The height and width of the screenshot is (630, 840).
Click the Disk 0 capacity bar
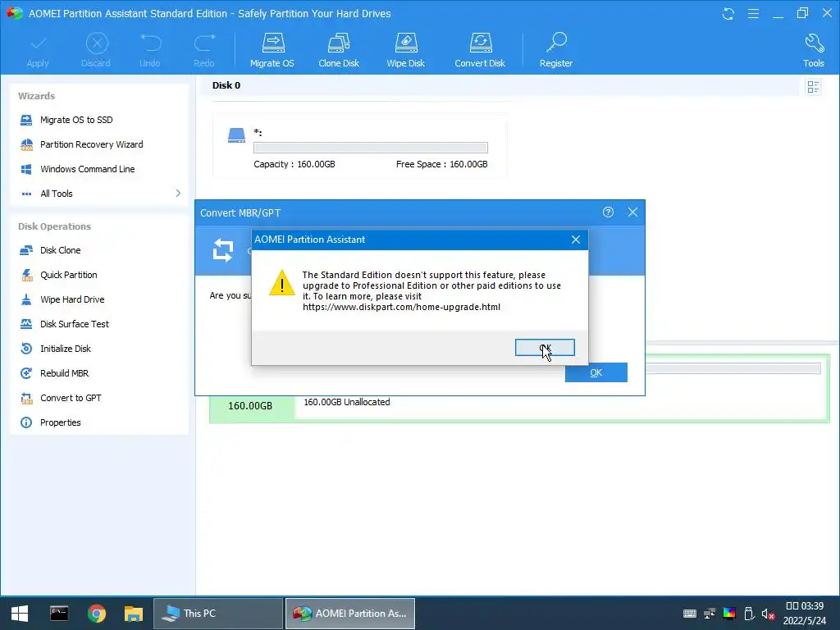(x=371, y=148)
